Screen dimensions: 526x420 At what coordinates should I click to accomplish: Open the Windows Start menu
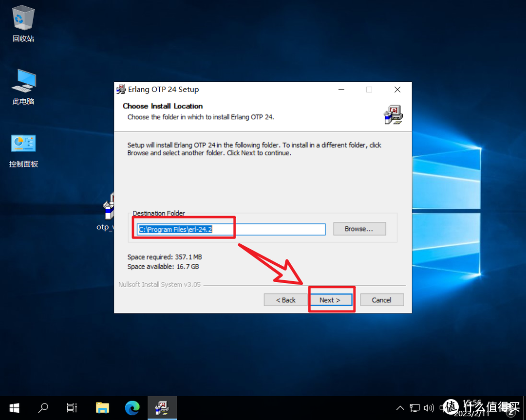coord(14,408)
